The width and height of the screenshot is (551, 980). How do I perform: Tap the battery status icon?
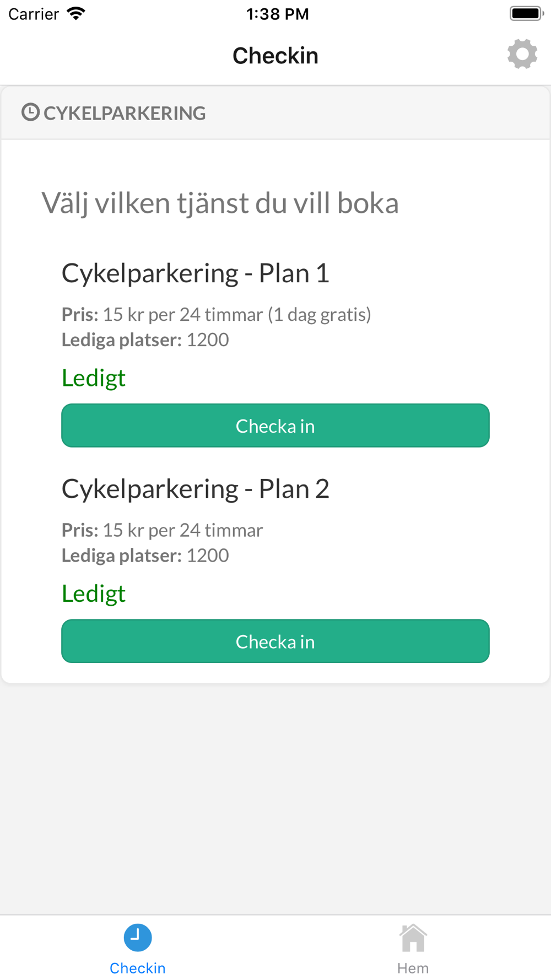click(x=527, y=14)
